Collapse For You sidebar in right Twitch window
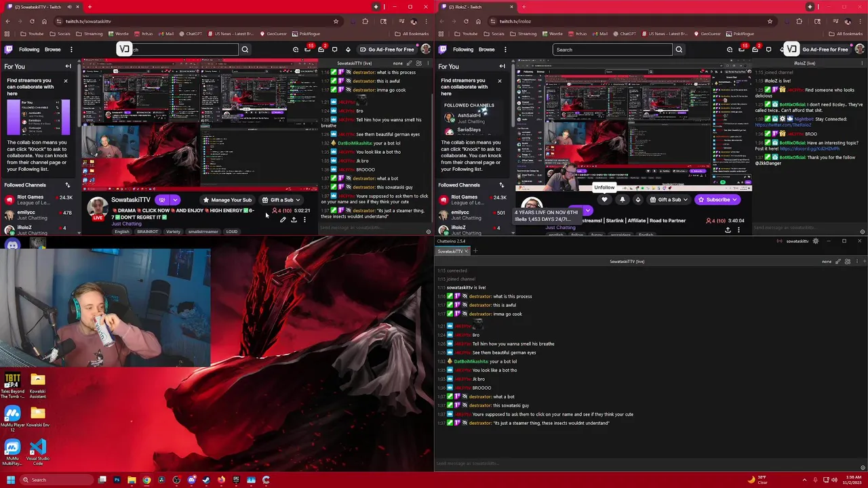Viewport: 868px width, 488px height. (x=502, y=66)
